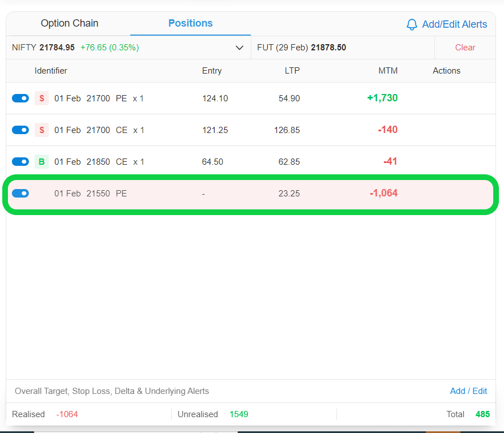Select the 01 Feb 21550 PE identifier
Screen dimensions: 504x433
coord(91,194)
